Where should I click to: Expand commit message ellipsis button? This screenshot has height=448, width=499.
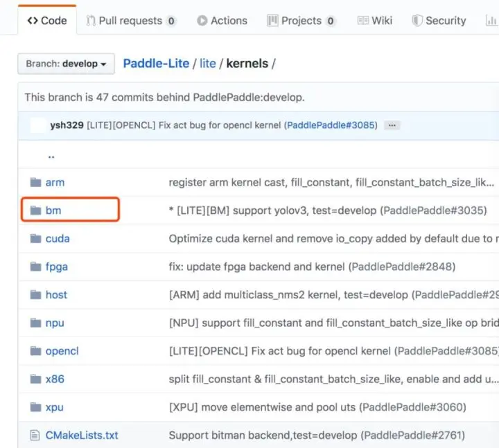tap(392, 125)
